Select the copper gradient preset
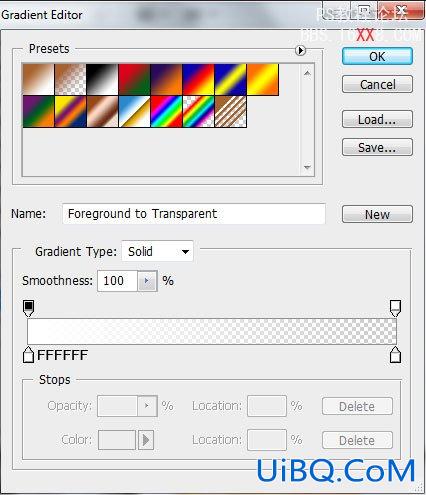This screenshot has width=426, height=495. coord(102,112)
